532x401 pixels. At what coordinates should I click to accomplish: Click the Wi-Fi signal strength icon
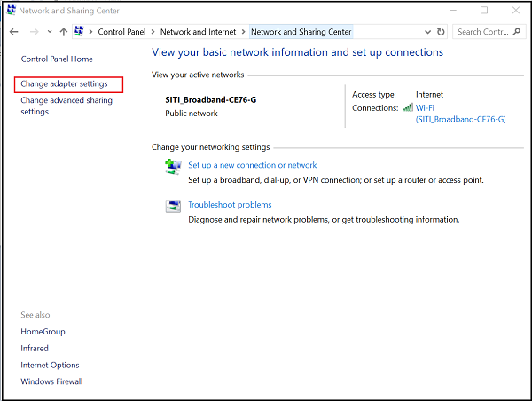[408, 107]
